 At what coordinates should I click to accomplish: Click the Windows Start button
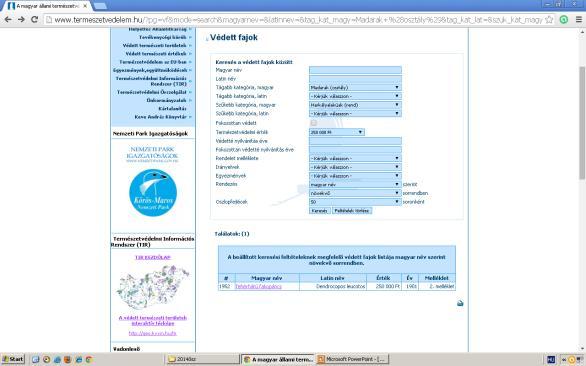pyautogui.click(x=13, y=359)
